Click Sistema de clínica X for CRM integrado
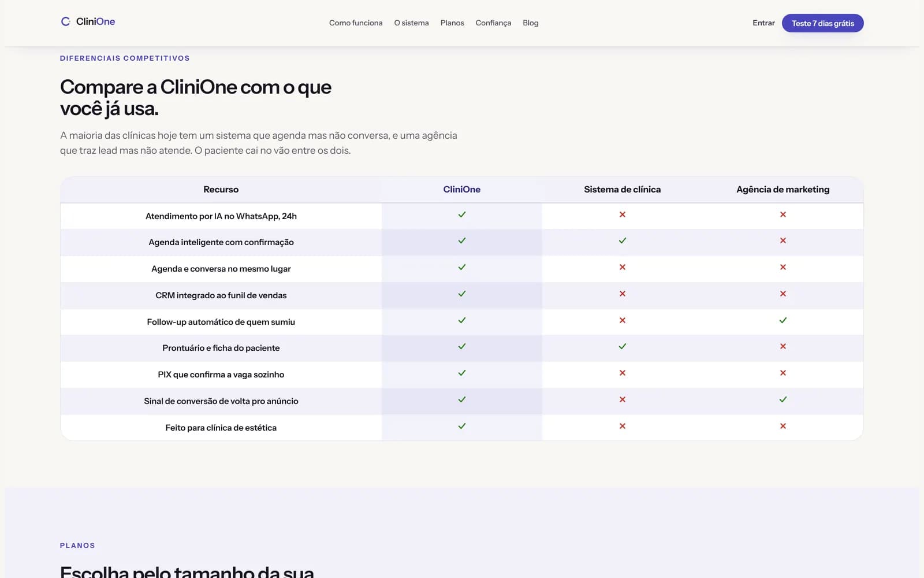Viewport: 924px width, 578px height. point(623,294)
